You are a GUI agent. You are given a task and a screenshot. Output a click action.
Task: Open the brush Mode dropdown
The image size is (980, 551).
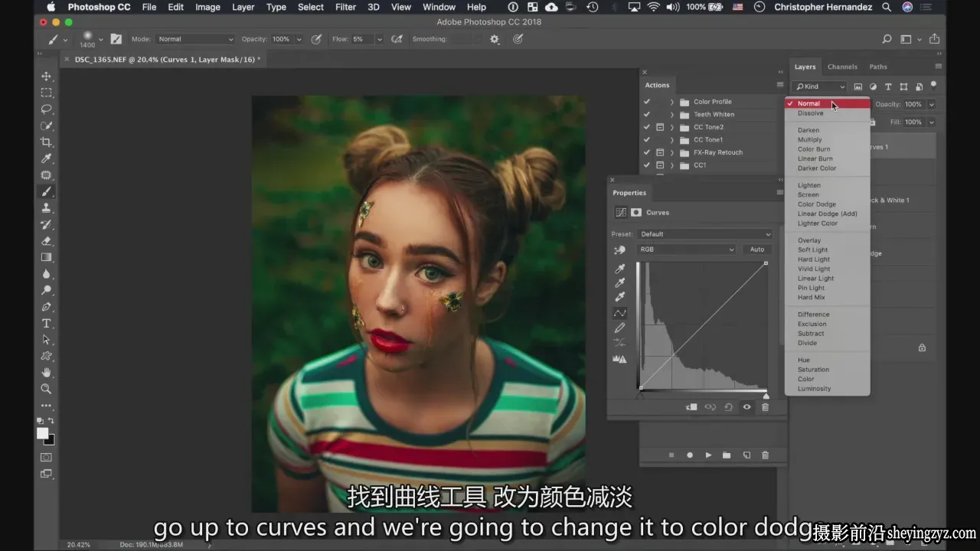click(195, 39)
